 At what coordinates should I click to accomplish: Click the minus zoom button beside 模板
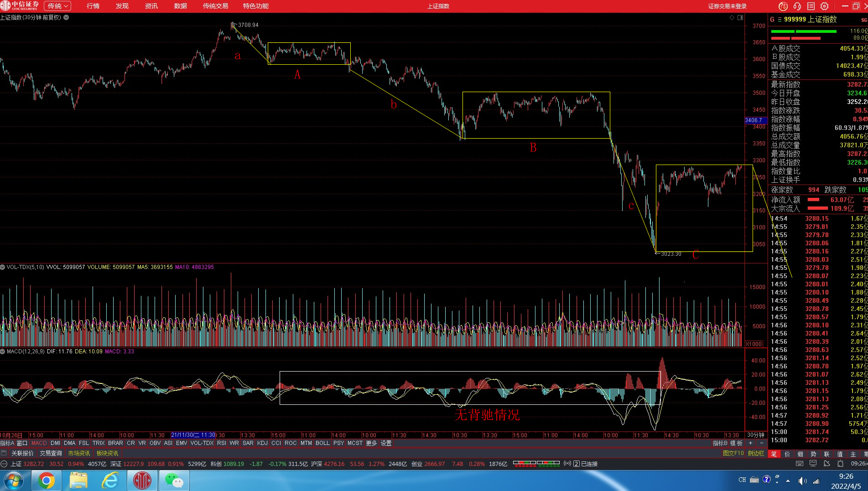(x=761, y=443)
